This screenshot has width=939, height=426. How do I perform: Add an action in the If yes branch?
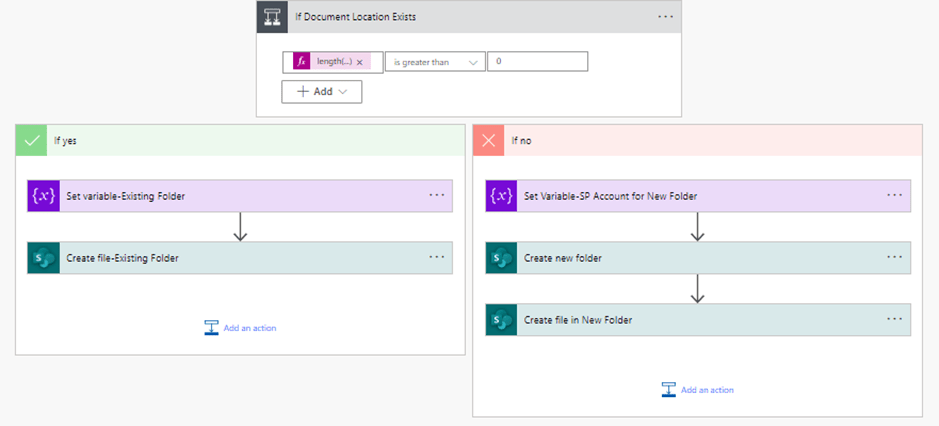click(x=240, y=328)
